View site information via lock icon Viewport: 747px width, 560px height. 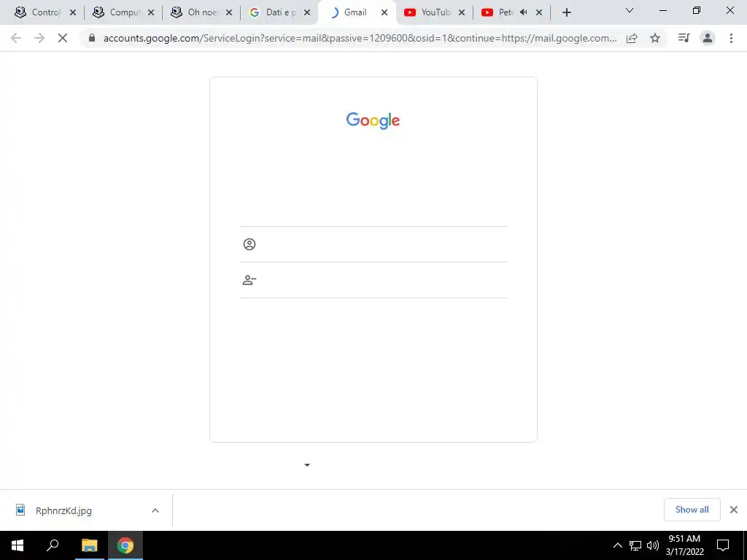(92, 38)
